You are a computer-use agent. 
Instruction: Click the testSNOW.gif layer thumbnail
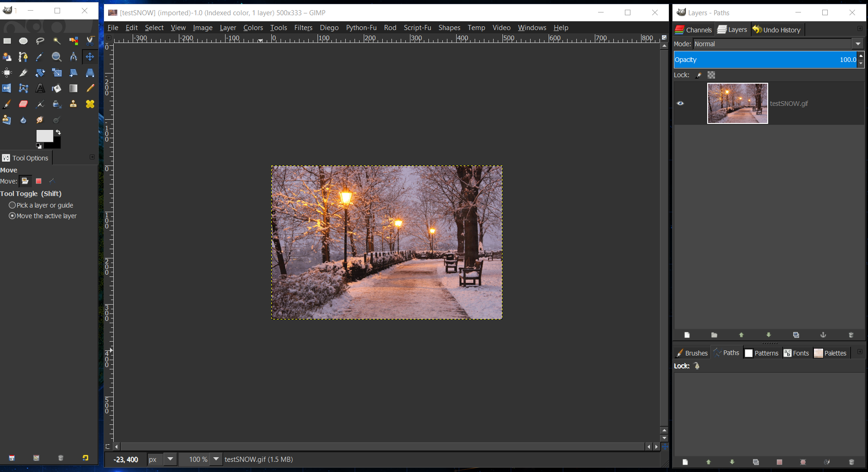[x=738, y=104]
